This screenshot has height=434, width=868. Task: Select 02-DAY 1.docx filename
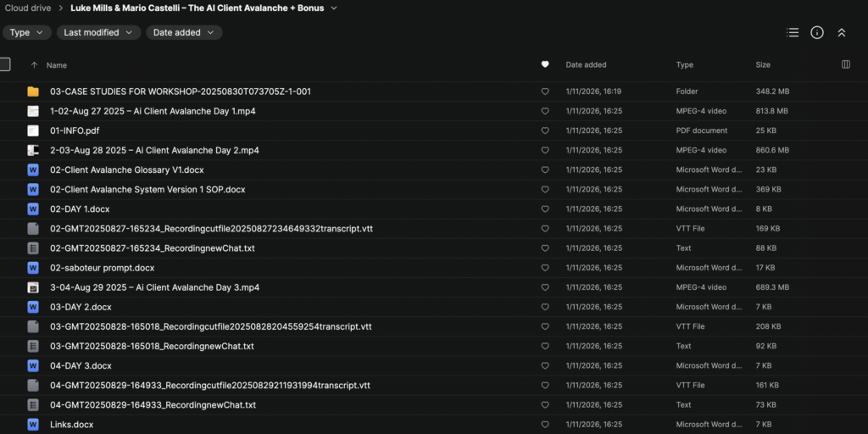(x=80, y=209)
